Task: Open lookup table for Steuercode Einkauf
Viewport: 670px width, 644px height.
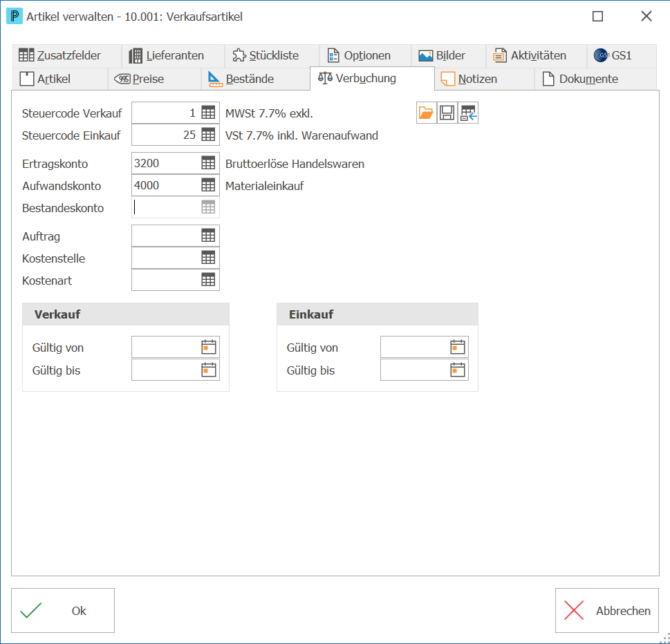Action: coord(208,135)
